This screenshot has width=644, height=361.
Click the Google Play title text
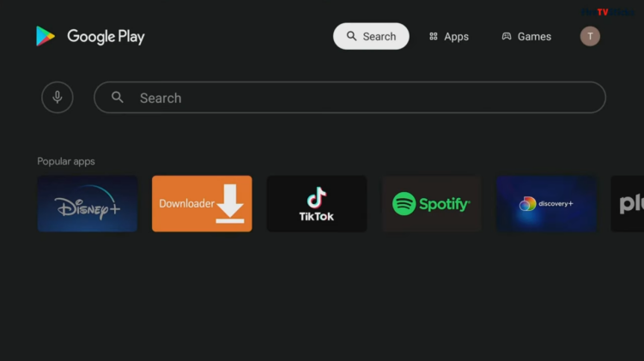(106, 37)
